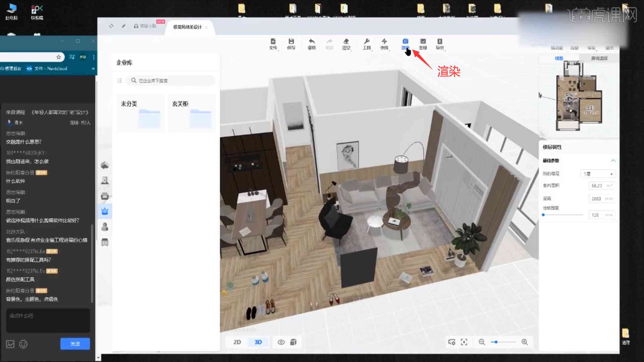The height and width of the screenshot is (362, 644).
Task: Open the headset customer service item
Action: coord(145,26)
